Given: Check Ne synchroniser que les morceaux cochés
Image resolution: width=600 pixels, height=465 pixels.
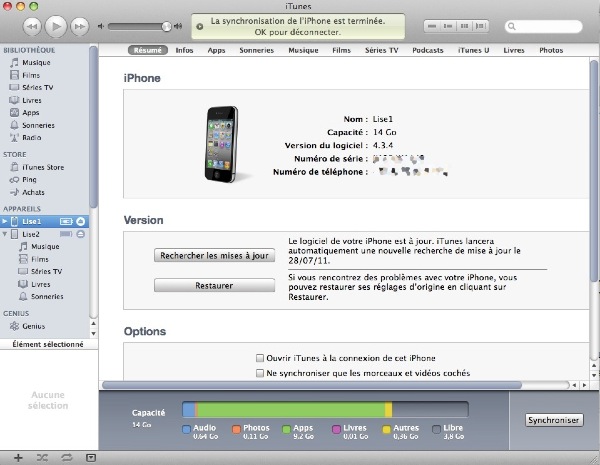Looking at the screenshot, I should pyautogui.click(x=260, y=373).
